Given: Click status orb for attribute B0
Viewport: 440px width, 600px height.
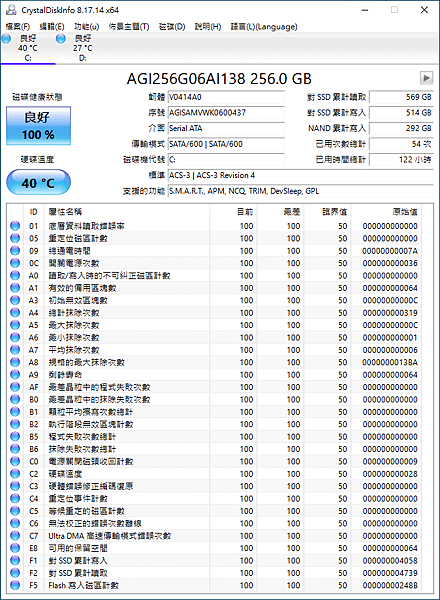Looking at the screenshot, I should coord(15,399).
